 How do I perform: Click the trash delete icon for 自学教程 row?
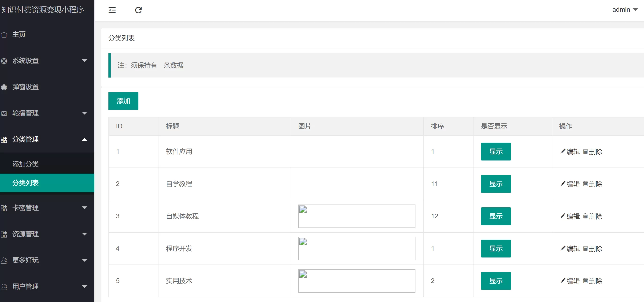point(585,184)
